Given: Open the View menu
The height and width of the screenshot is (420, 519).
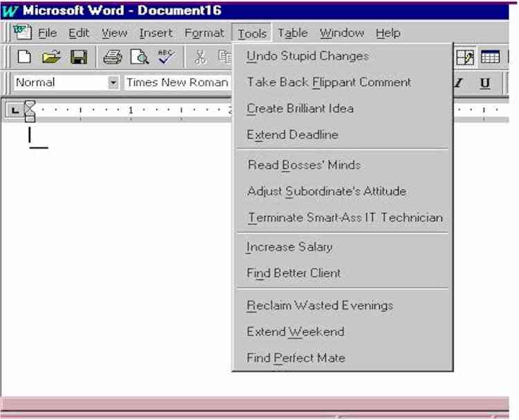Looking at the screenshot, I should (114, 33).
